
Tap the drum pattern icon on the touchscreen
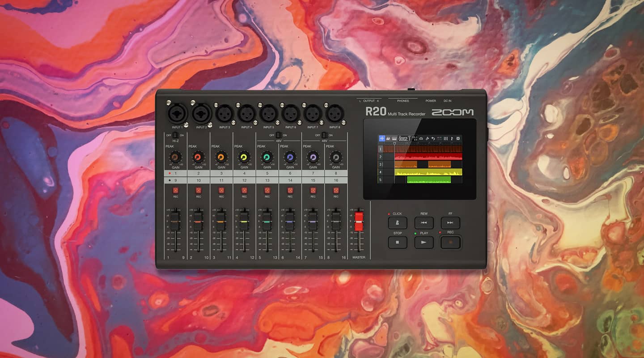pyautogui.click(x=388, y=139)
